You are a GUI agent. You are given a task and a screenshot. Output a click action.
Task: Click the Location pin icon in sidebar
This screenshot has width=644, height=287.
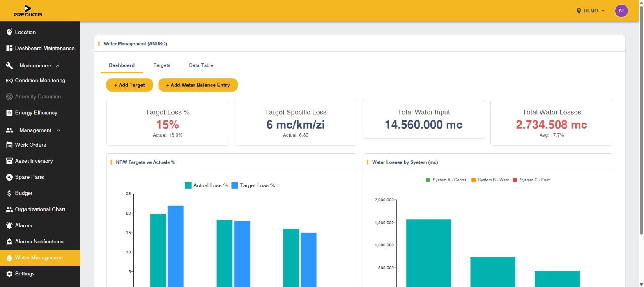point(9,32)
